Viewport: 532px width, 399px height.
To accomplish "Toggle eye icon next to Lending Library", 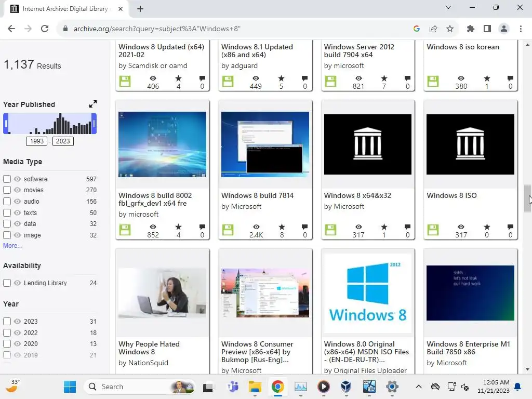I will pyautogui.click(x=17, y=283).
